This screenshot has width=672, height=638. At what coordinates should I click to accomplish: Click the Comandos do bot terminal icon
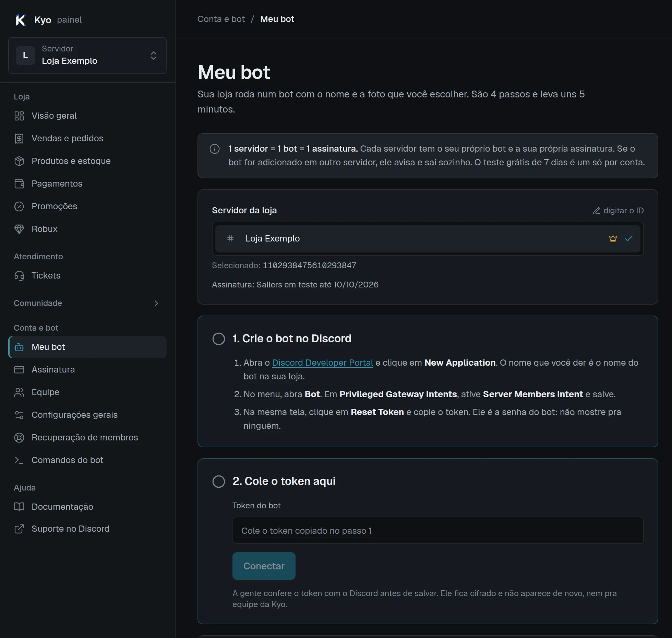pos(19,460)
